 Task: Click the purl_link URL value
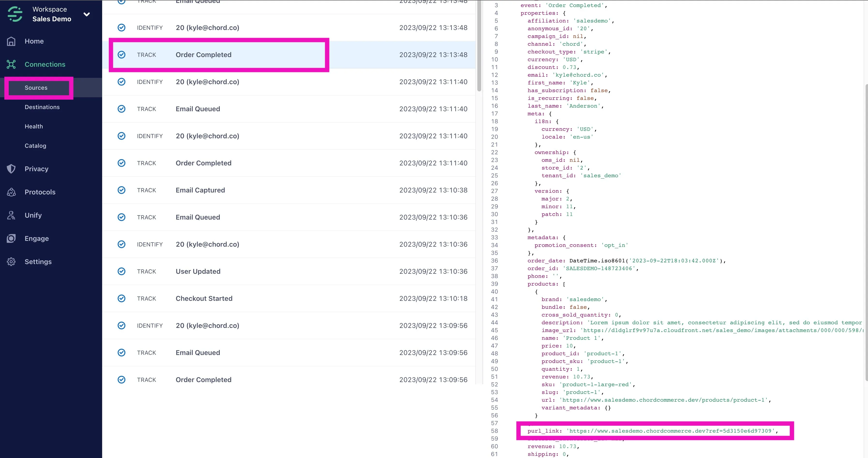pos(670,431)
